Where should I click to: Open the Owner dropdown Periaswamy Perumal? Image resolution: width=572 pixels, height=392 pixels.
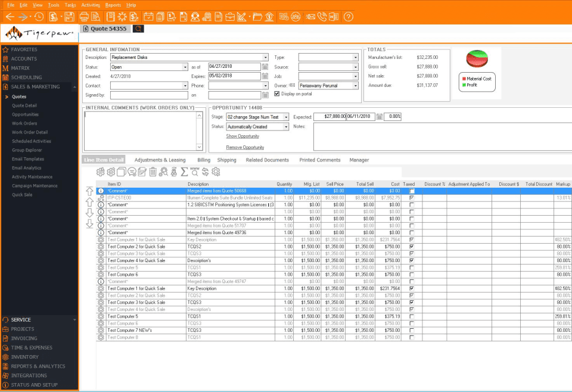[x=355, y=86]
